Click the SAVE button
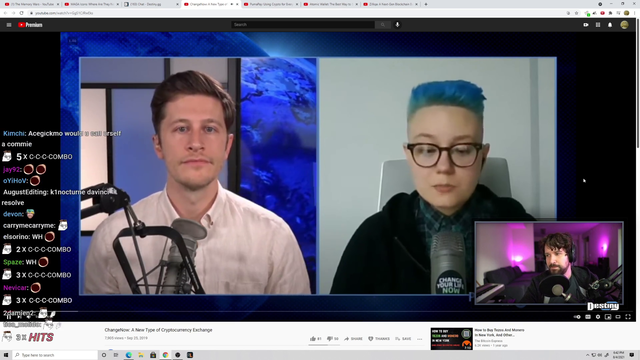Screen dimensions: 640x360 pos(403,339)
